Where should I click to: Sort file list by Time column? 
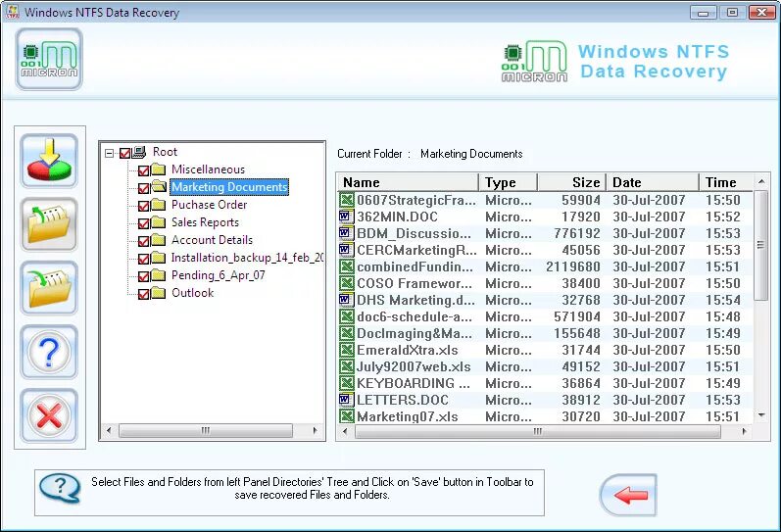pyautogui.click(x=726, y=182)
